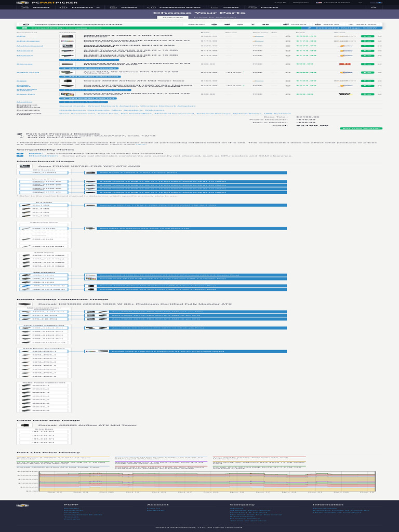The image size is (399, 532).
Task: Click the Estimated Wattage banner
Action: click(x=342, y=28)
